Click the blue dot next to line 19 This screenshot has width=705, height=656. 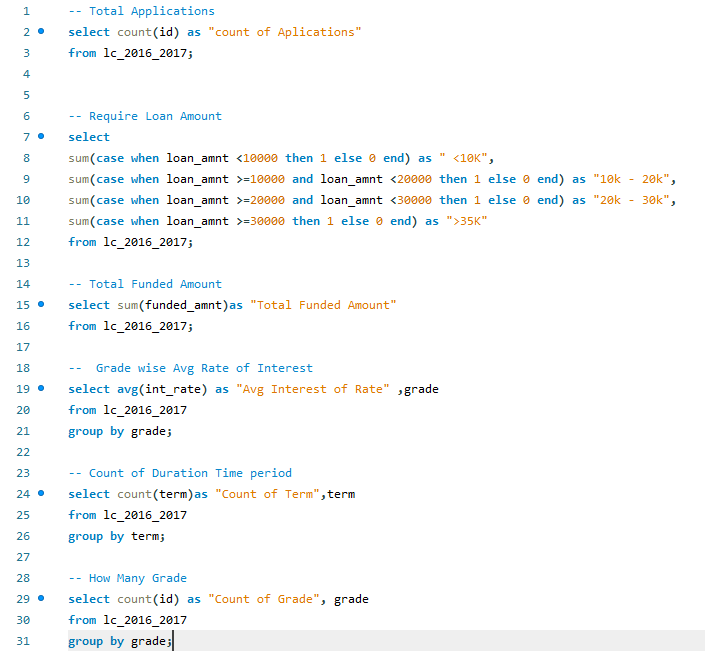[x=41, y=389]
